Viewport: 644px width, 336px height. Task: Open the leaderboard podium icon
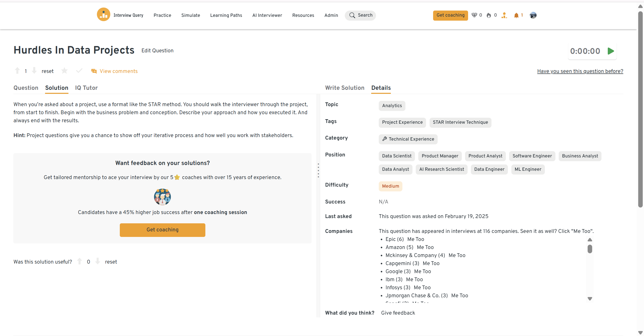click(504, 15)
